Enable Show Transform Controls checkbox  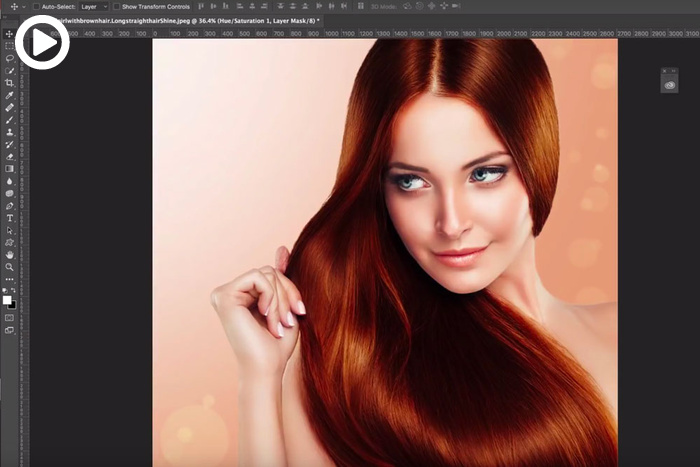pyautogui.click(x=117, y=7)
